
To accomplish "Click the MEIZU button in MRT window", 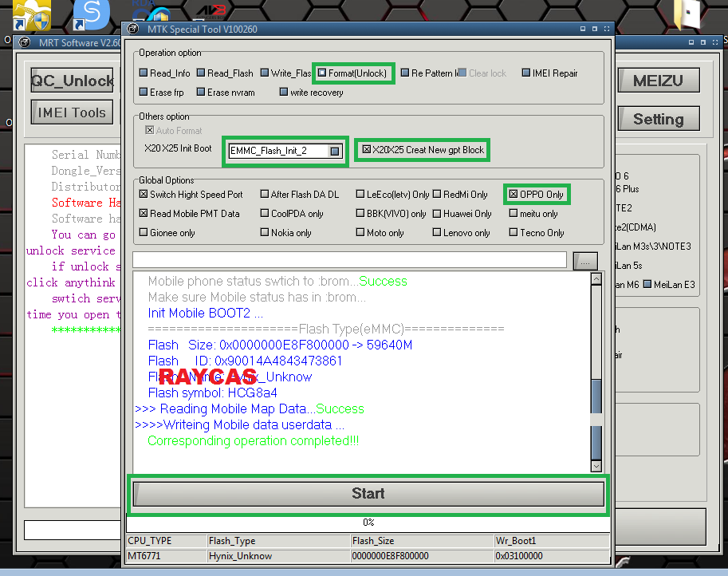I will [x=659, y=81].
